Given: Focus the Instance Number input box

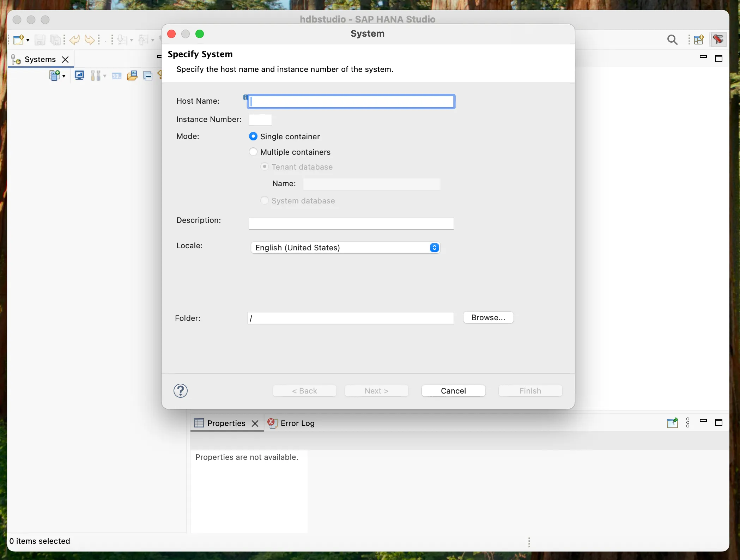Looking at the screenshot, I should click(260, 120).
